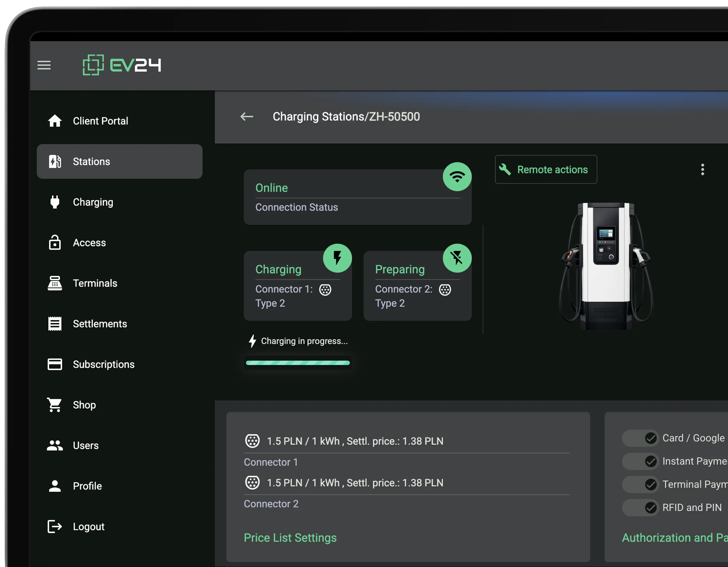728x567 pixels.
Task: Select the Connector 1 Charging card
Action: (x=298, y=286)
